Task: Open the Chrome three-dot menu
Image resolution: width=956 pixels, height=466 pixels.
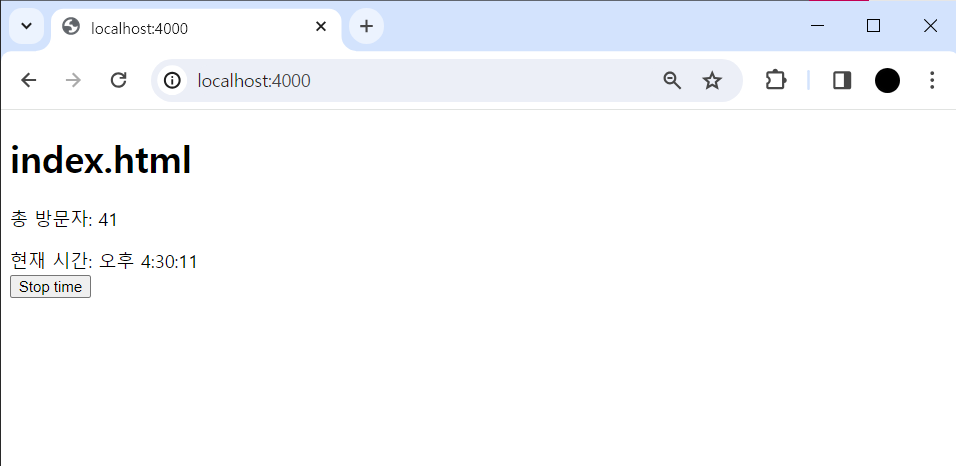Action: point(932,81)
